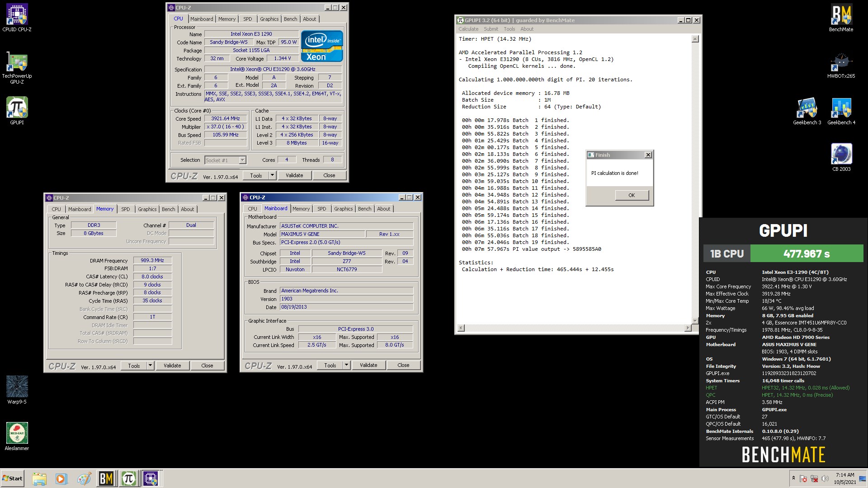This screenshot has height=488, width=868.
Task: Click the Core Speed value 3921.64 MHz
Action: 226,118
